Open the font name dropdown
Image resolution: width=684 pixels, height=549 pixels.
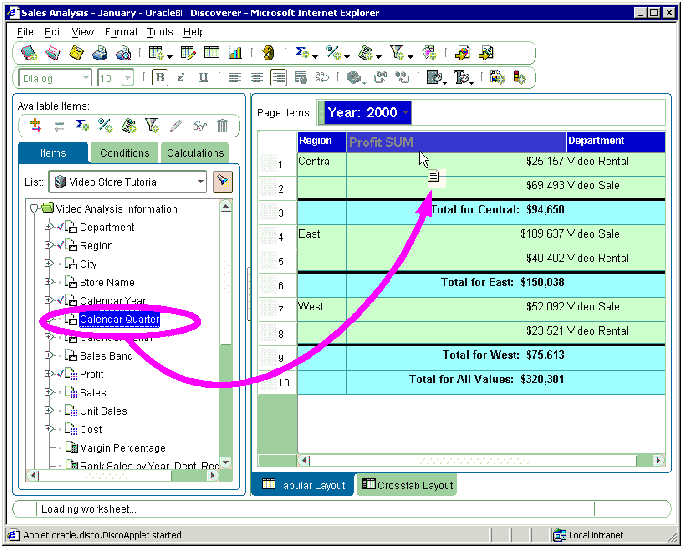[x=85, y=78]
